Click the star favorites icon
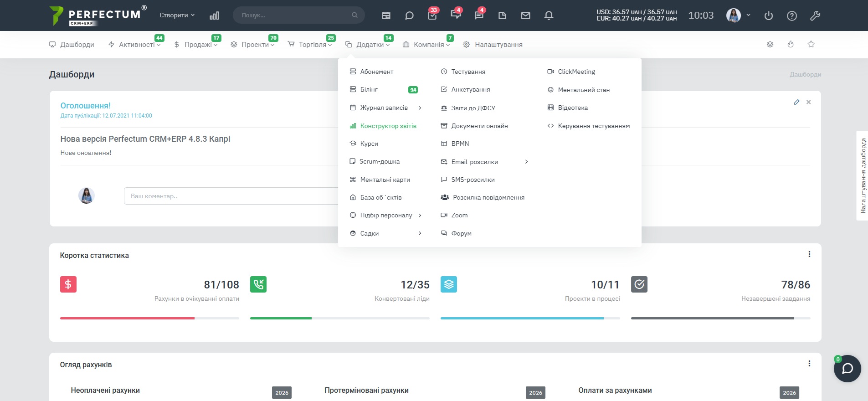This screenshot has height=401, width=868. click(811, 44)
